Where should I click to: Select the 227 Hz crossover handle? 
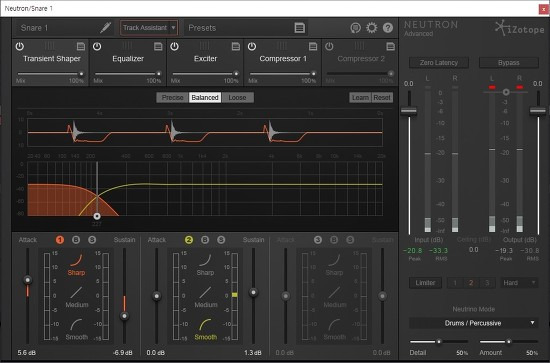[x=97, y=216]
